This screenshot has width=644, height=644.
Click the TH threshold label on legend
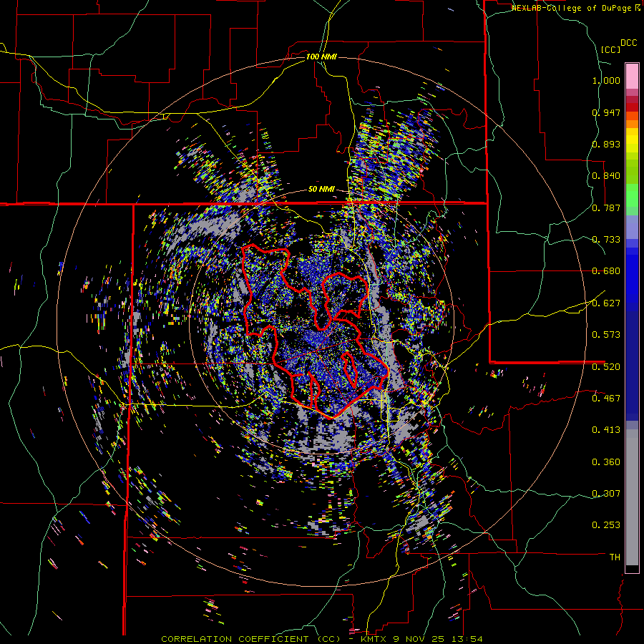pos(615,557)
